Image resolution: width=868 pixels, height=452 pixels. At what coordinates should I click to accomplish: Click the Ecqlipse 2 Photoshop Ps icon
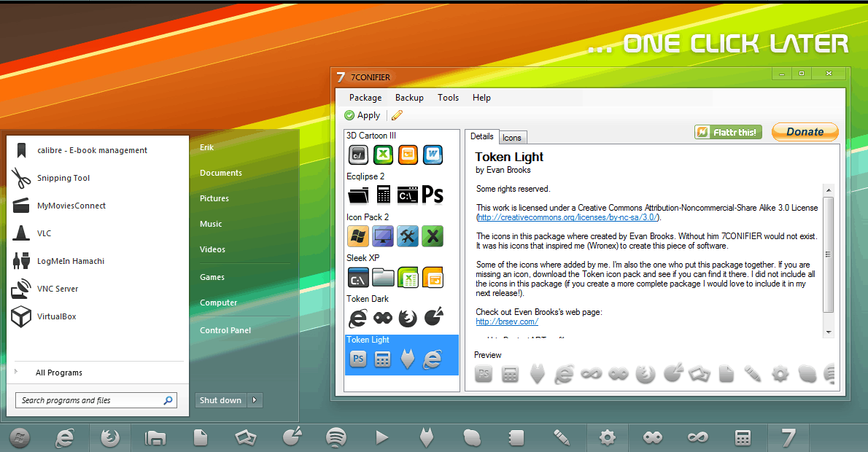pos(433,195)
